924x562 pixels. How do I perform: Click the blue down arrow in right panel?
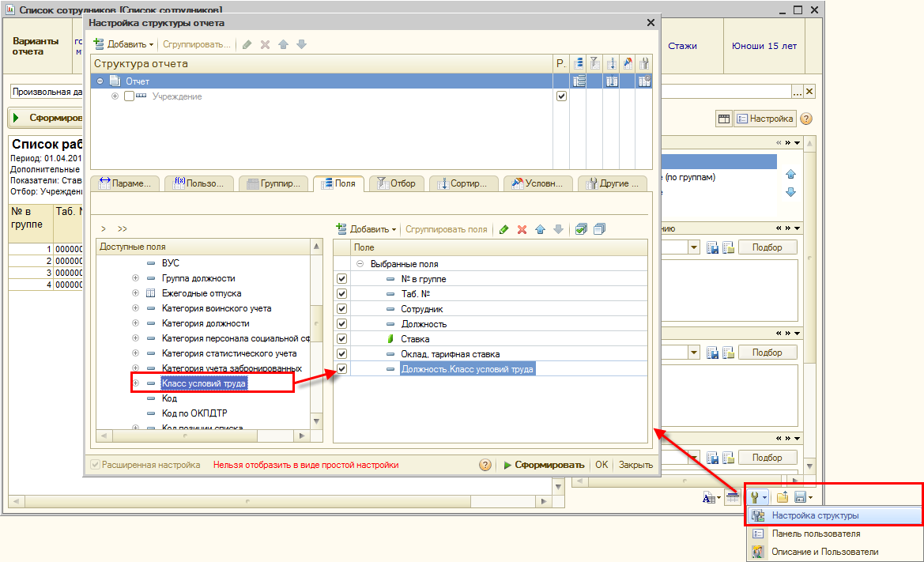(x=791, y=192)
